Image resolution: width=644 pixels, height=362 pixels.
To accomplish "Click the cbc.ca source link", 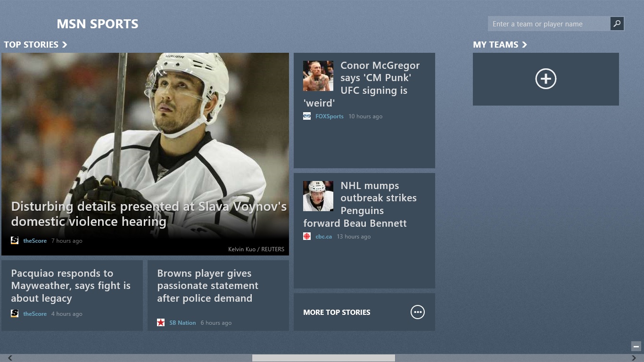I will pyautogui.click(x=324, y=237).
